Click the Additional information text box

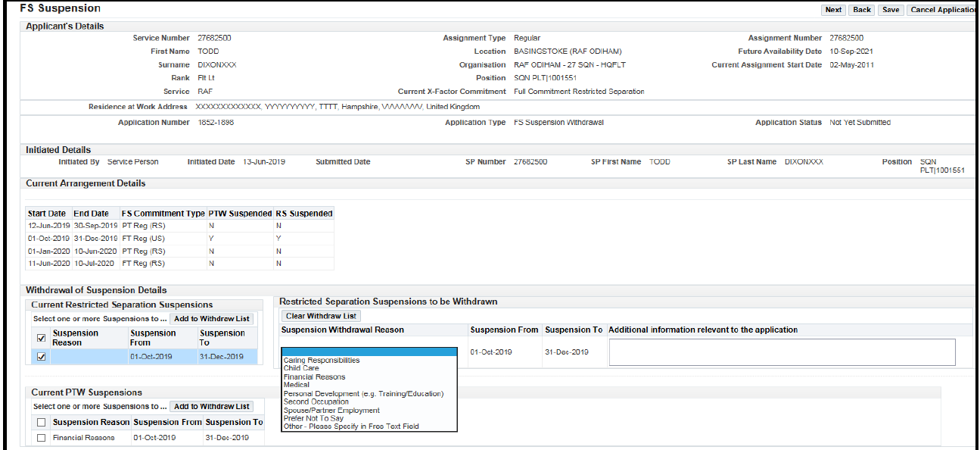pos(782,352)
